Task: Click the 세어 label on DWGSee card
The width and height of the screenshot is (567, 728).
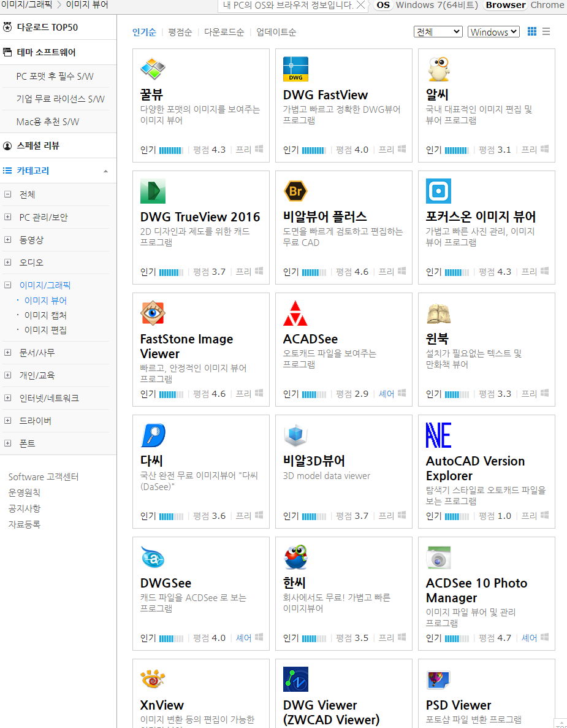Action: 243,638
